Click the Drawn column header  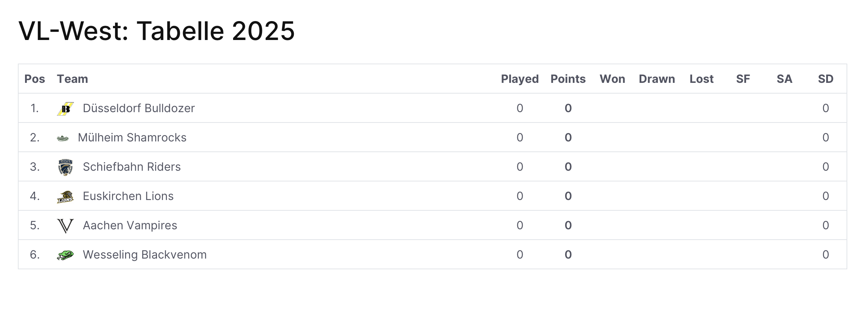(x=657, y=79)
